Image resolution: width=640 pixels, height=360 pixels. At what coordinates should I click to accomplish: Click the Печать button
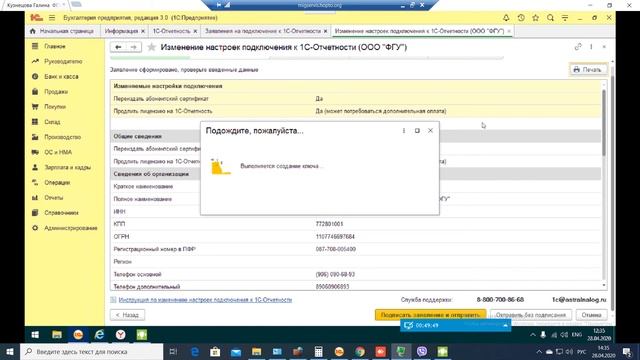[587, 70]
